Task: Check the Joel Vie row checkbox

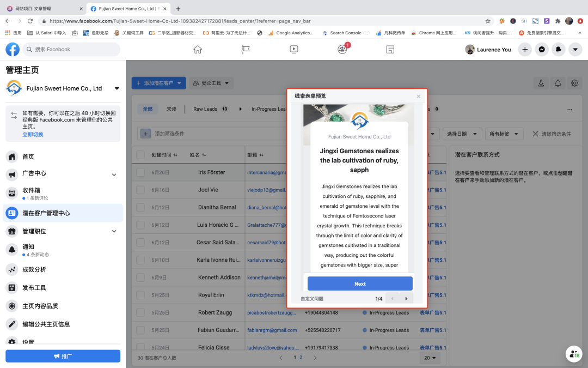Action: (x=140, y=190)
